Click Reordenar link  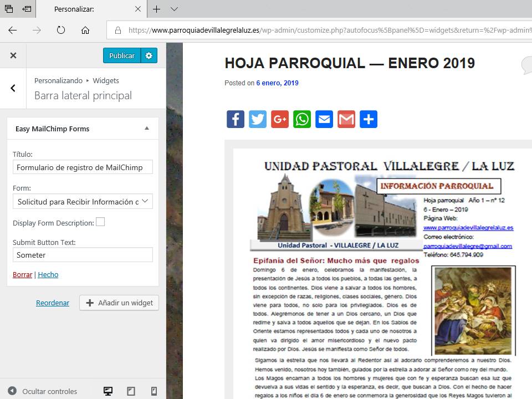click(x=53, y=303)
